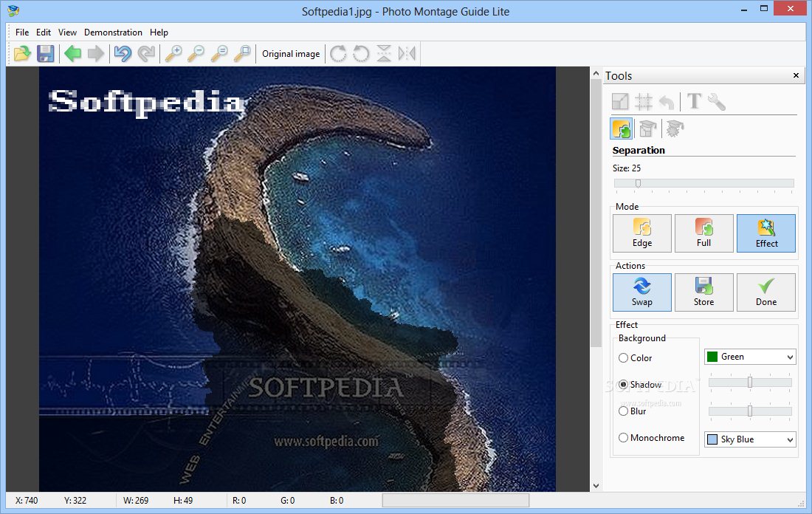812x514 pixels.
Task: Click the 'Y: 322' status value
Action: coord(75,501)
